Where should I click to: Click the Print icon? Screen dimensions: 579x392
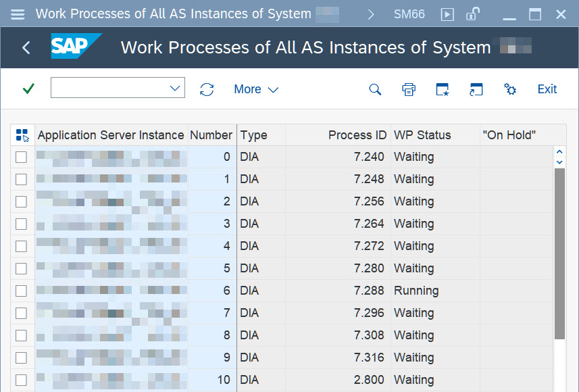click(409, 89)
